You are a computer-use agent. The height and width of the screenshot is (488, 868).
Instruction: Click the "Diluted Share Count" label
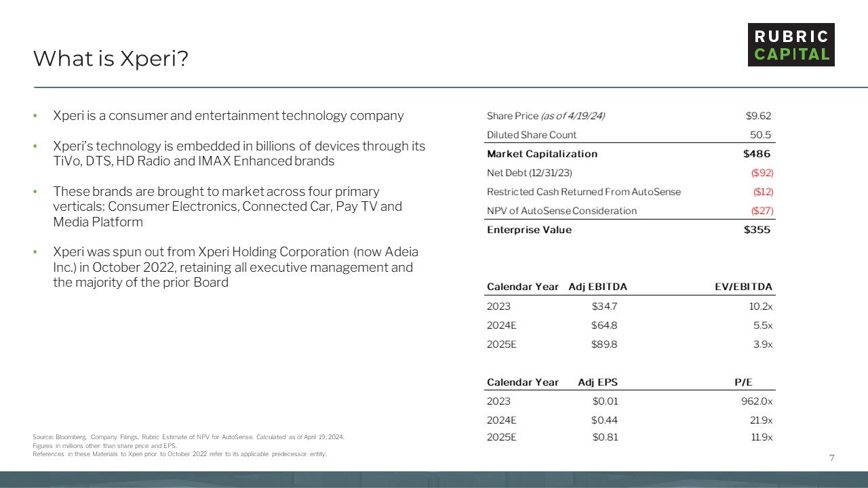tap(532, 135)
